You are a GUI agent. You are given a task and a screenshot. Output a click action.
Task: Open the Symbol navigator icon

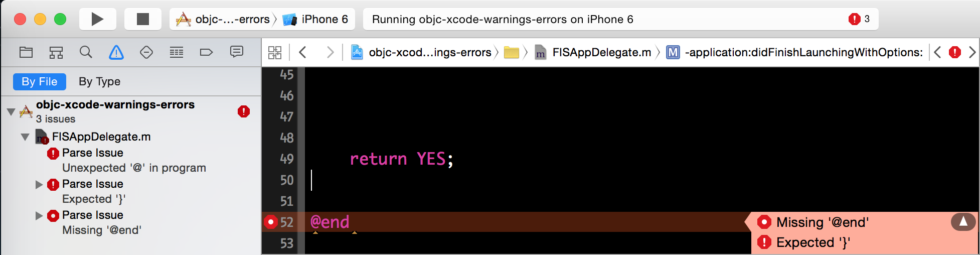point(56,52)
